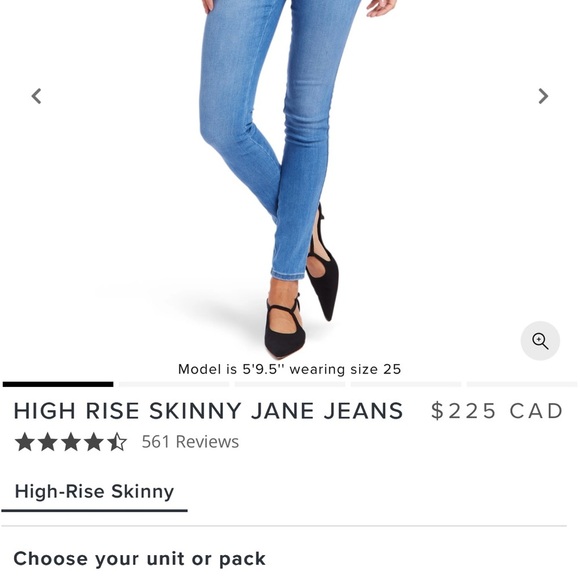
Task: Click the second rating star
Action: pyautogui.click(x=48, y=442)
